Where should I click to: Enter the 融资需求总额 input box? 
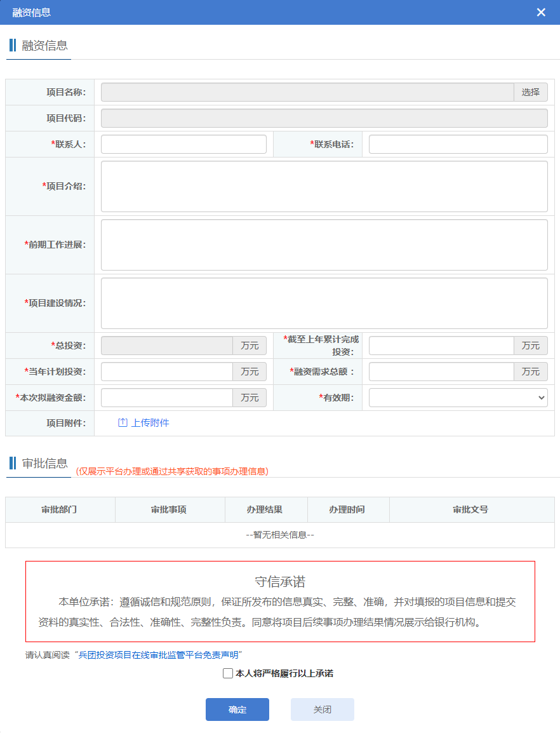[x=441, y=372]
